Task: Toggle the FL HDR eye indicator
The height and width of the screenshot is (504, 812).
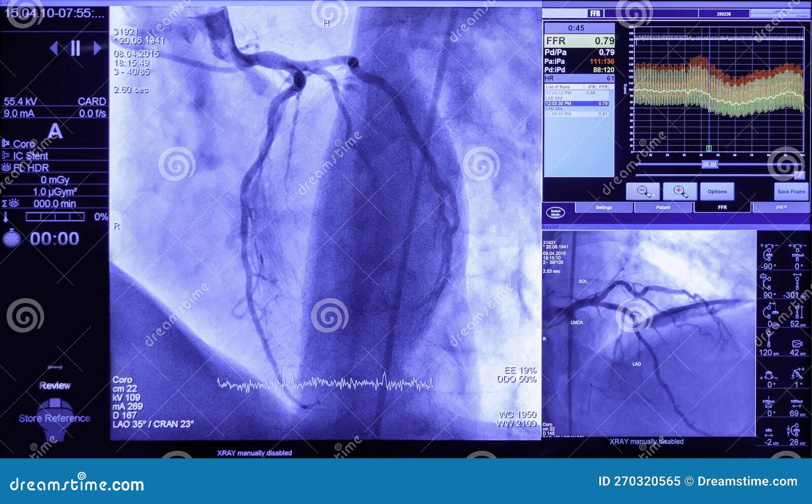Action: coord(7,168)
